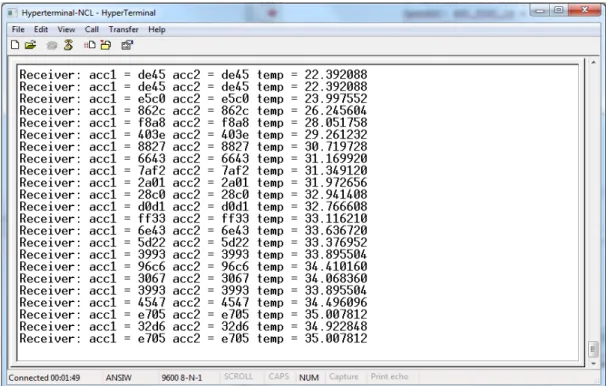Open the Call menu

92,29
